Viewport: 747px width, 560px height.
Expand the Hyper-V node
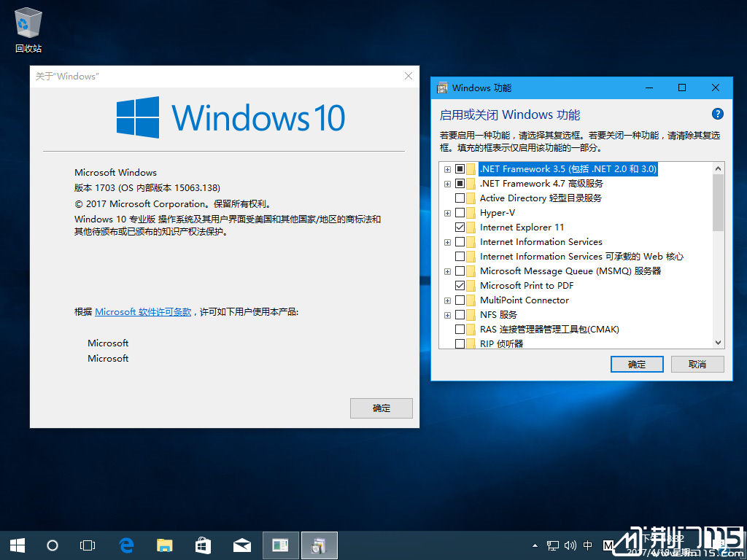click(x=447, y=213)
